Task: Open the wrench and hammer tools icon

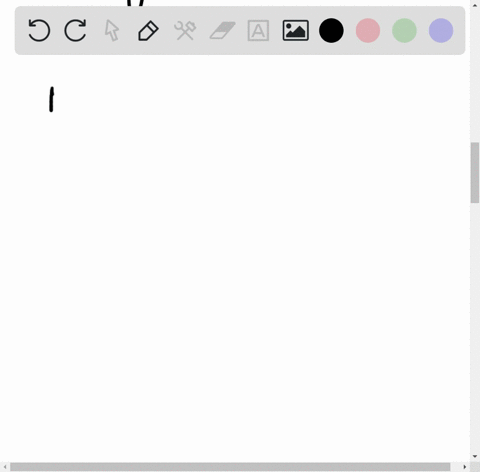Action: pos(185,31)
